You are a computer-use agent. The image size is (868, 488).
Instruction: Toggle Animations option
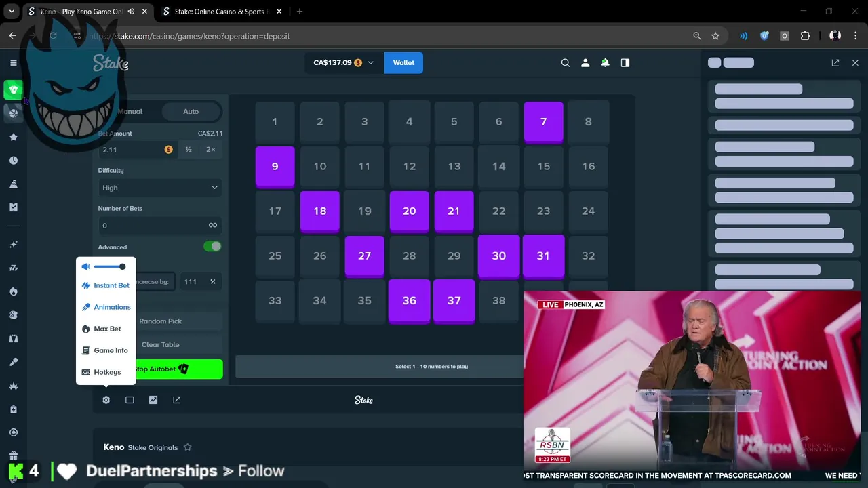click(106, 307)
